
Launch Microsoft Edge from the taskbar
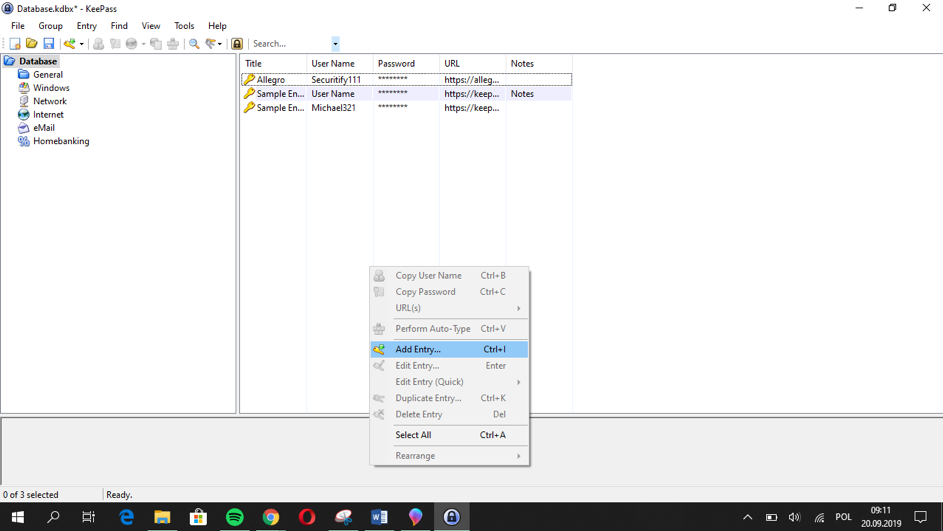pos(126,517)
